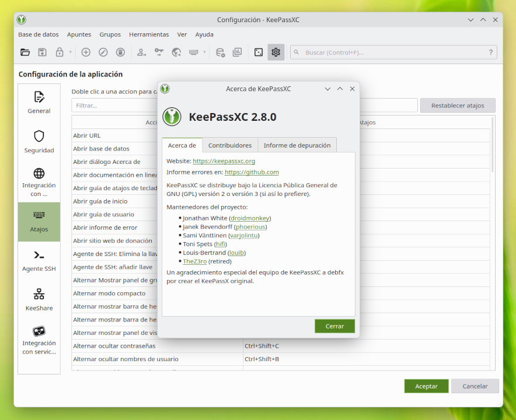Click the Atajos column header
516x420 pixels.
click(x=367, y=123)
